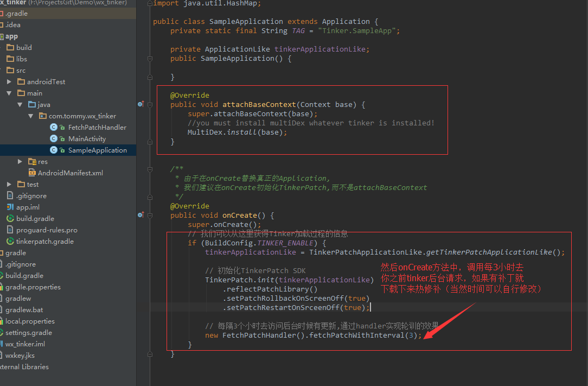
Task: Collapse the main folder
Action: pos(9,93)
